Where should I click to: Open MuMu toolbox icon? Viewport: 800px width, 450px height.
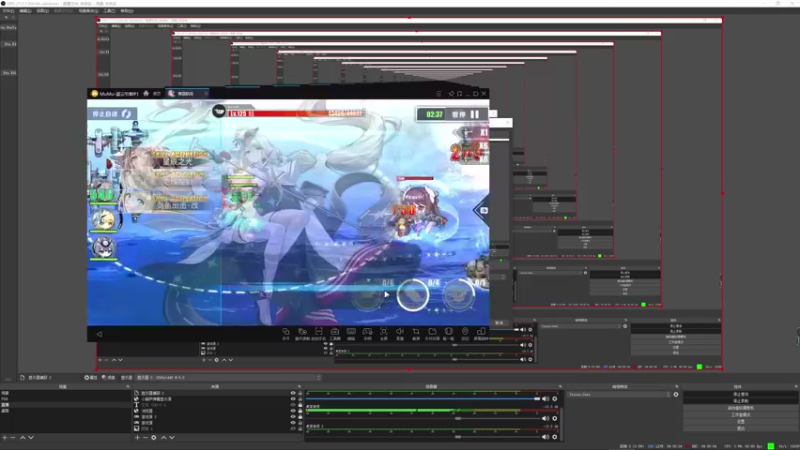[x=335, y=333]
